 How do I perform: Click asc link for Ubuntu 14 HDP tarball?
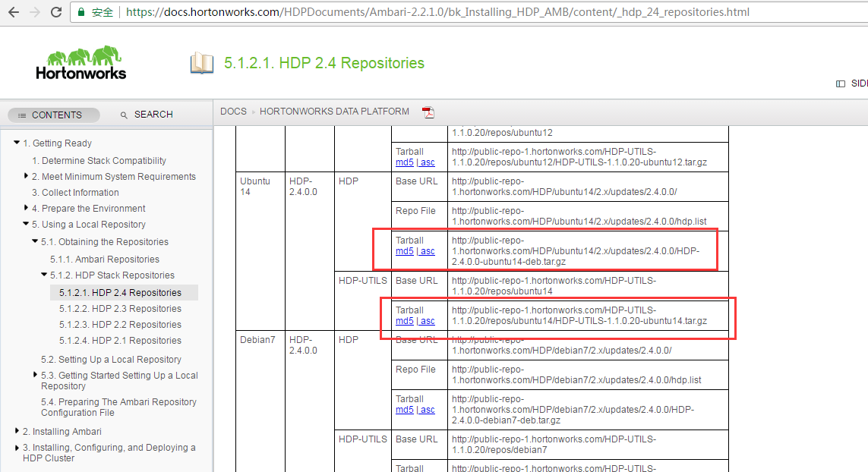click(427, 251)
